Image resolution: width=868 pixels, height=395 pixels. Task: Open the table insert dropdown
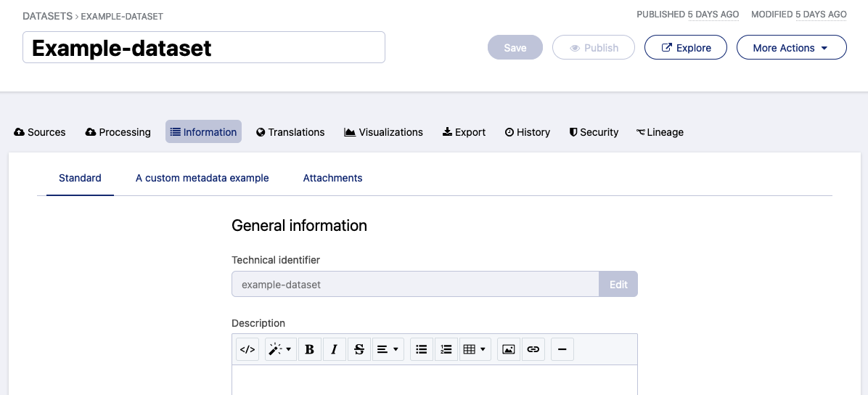click(475, 349)
